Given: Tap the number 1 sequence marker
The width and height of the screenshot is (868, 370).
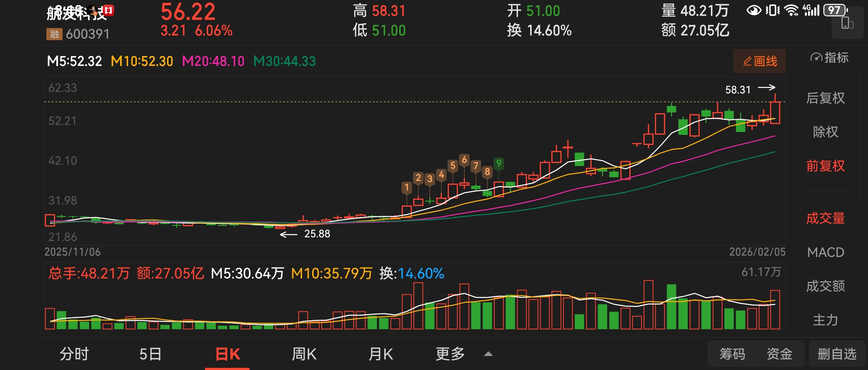Looking at the screenshot, I should (x=407, y=187).
